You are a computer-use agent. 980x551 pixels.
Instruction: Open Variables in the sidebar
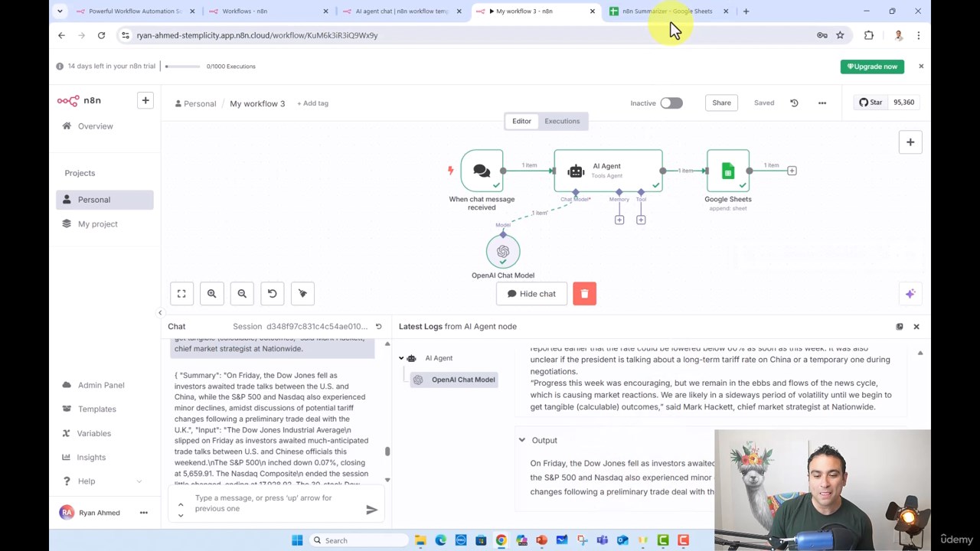(105, 434)
